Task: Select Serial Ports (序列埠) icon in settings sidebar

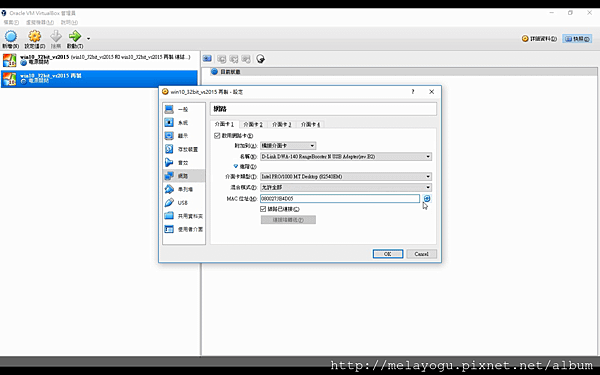Action: pyautogui.click(x=169, y=189)
